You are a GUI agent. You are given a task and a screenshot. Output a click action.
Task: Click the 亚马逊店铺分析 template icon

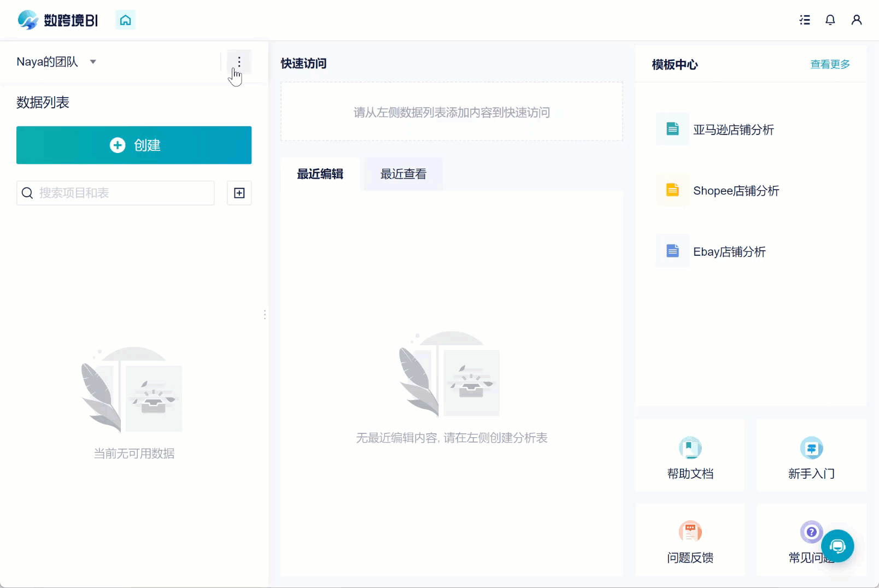[672, 129]
